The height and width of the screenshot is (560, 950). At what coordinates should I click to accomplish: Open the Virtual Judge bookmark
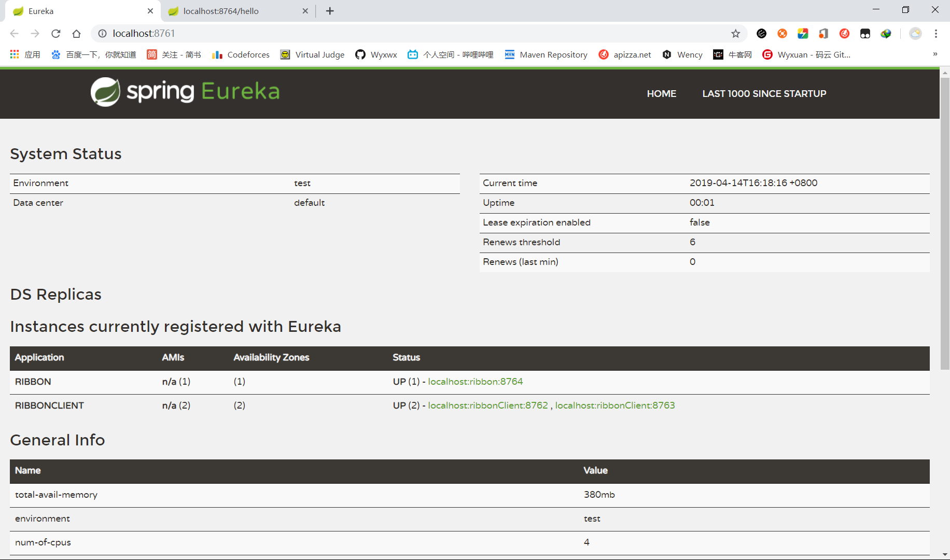[312, 54]
